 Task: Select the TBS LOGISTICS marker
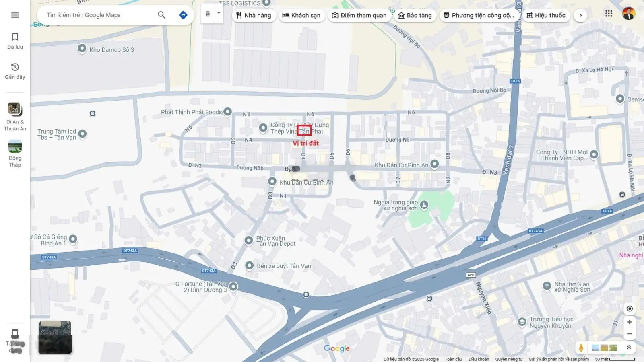[266, 3]
